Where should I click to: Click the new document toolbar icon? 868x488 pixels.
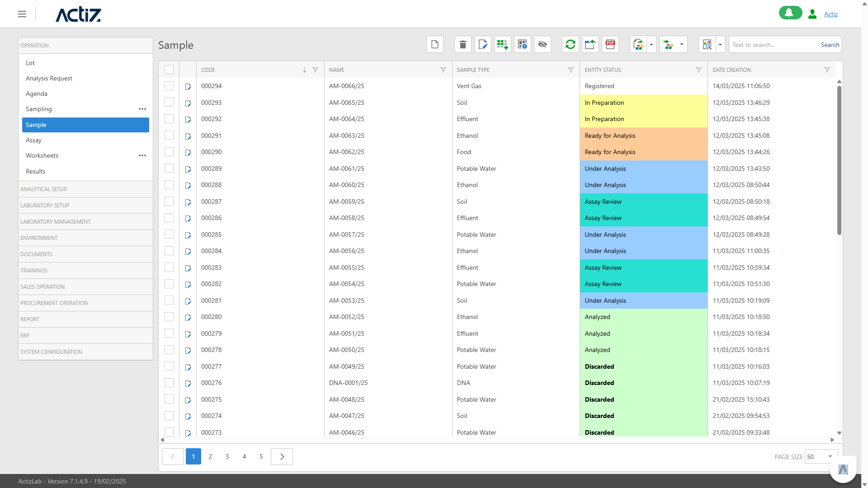point(434,44)
